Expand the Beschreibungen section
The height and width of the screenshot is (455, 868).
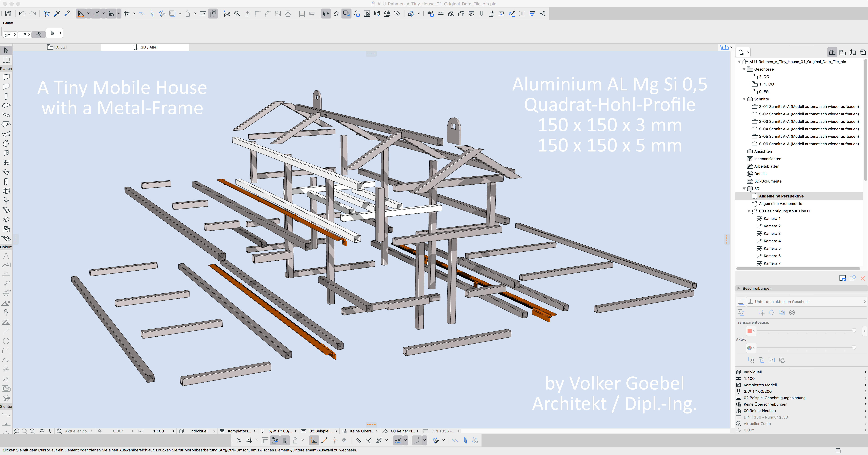point(739,288)
